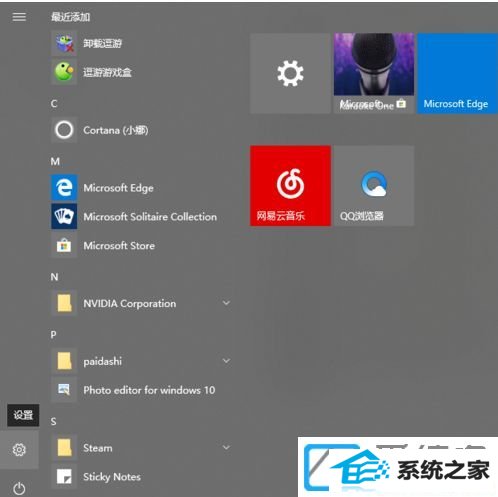Open the QQ浏览器 tile
This screenshot has height=497, width=498.
click(x=374, y=186)
